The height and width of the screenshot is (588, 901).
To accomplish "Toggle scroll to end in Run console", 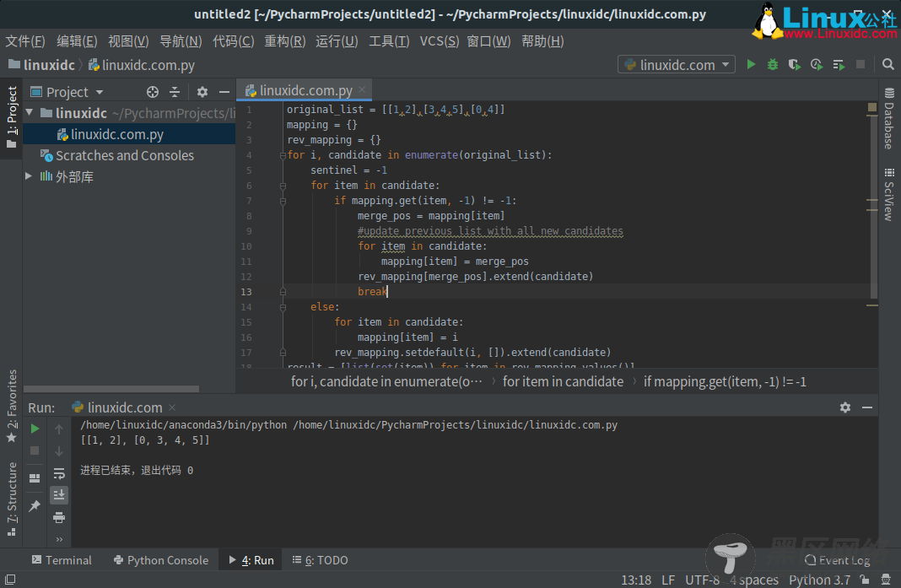I will pyautogui.click(x=58, y=495).
